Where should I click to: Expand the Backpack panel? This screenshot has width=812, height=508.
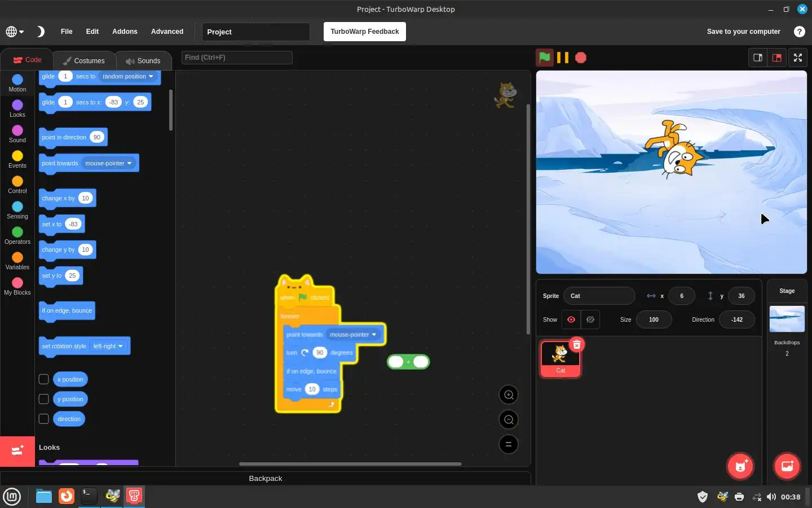[266, 478]
